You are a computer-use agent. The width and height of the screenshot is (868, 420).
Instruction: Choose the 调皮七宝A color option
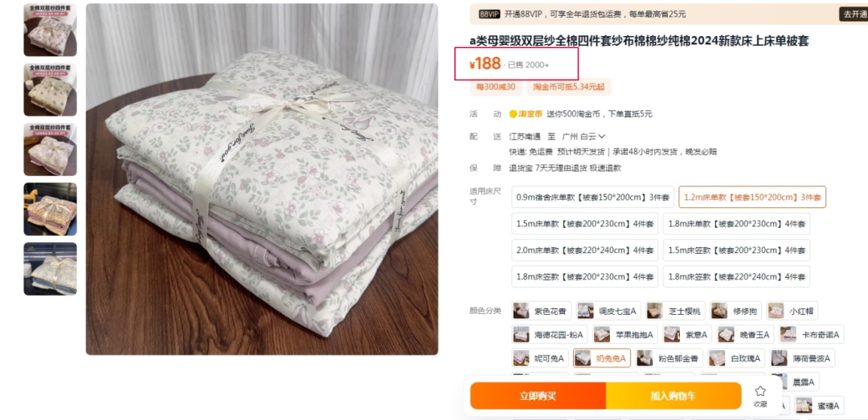(x=608, y=312)
